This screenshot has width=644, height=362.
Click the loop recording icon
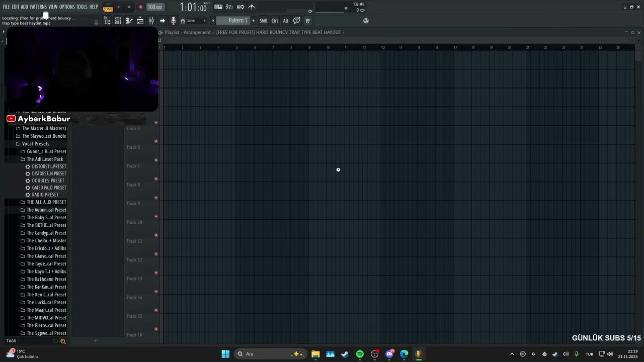(x=240, y=7)
